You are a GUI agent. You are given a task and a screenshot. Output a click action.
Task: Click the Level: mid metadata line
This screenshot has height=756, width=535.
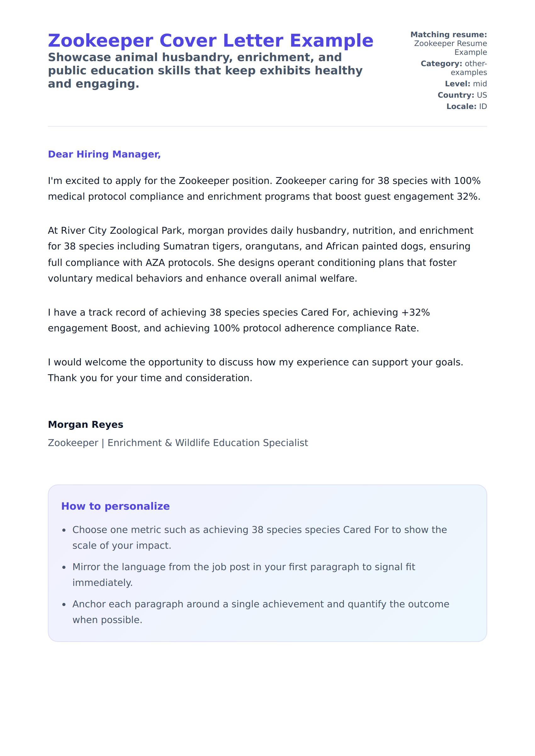(465, 84)
